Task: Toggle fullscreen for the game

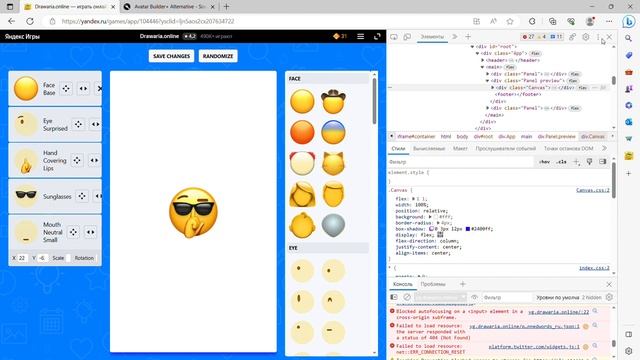Action: pos(377,36)
